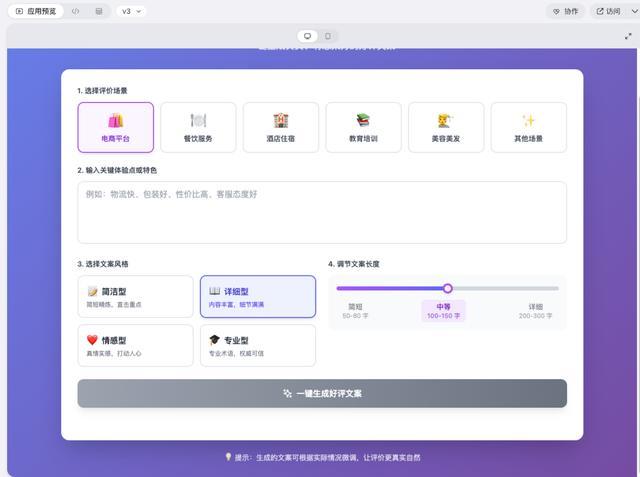The width and height of the screenshot is (640, 477).
Task: Select the 餐饮服务 scene card
Action: click(x=198, y=127)
